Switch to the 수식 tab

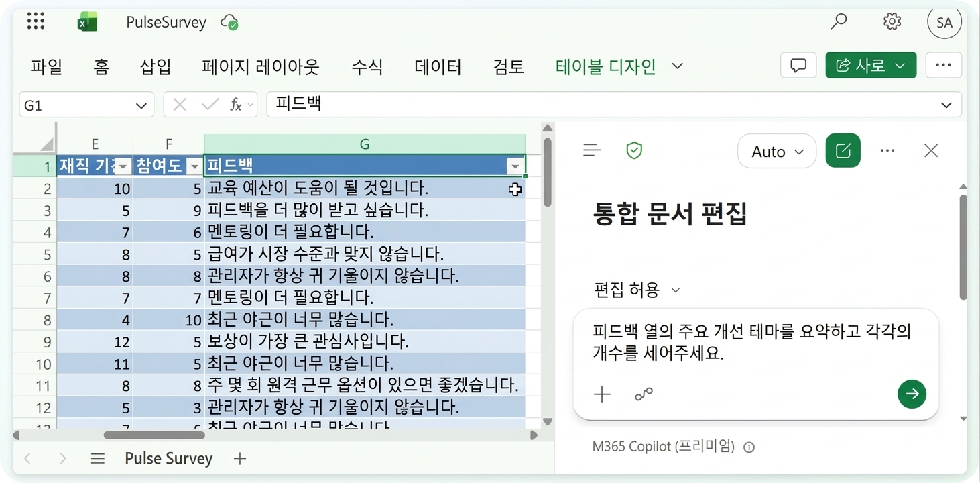[367, 66]
